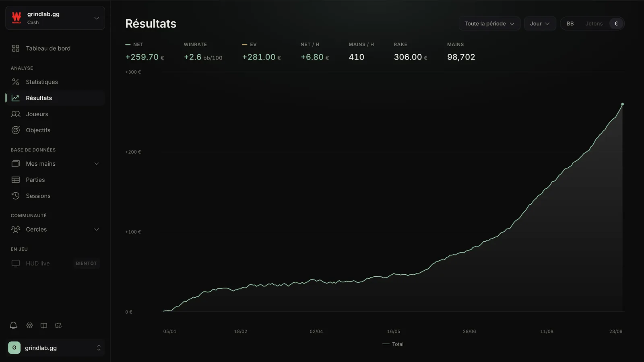
Task: Click the Cercles community icon
Action: 16,229
